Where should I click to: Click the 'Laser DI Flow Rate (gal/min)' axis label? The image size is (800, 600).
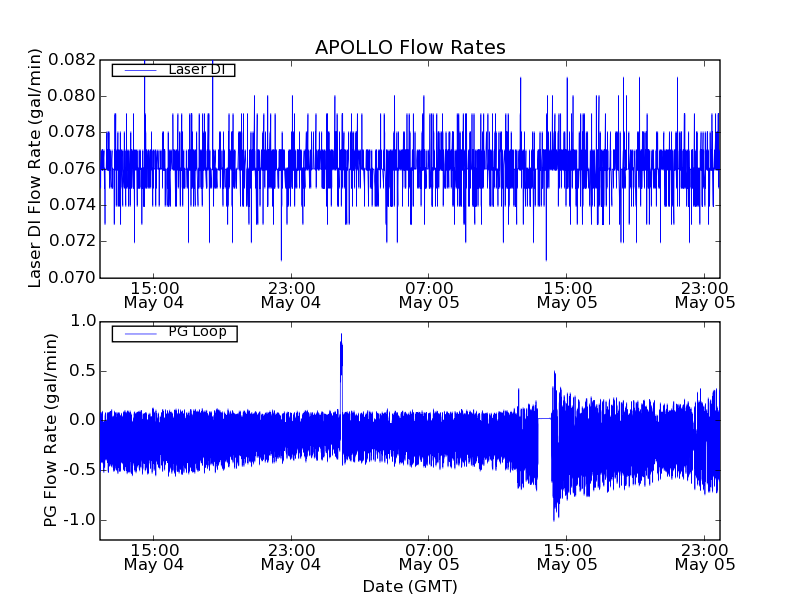point(35,168)
